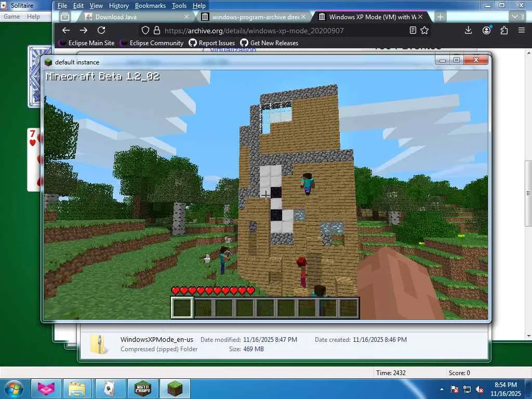532x399 pixels.
Task: Click the Date created 11/16/2025 8:46 PM value
Action: point(380,340)
